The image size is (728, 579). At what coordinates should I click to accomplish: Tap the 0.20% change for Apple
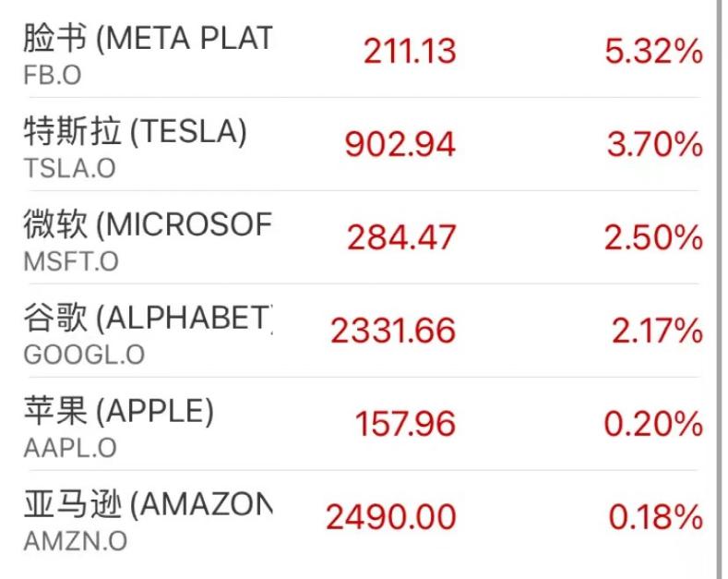653,424
